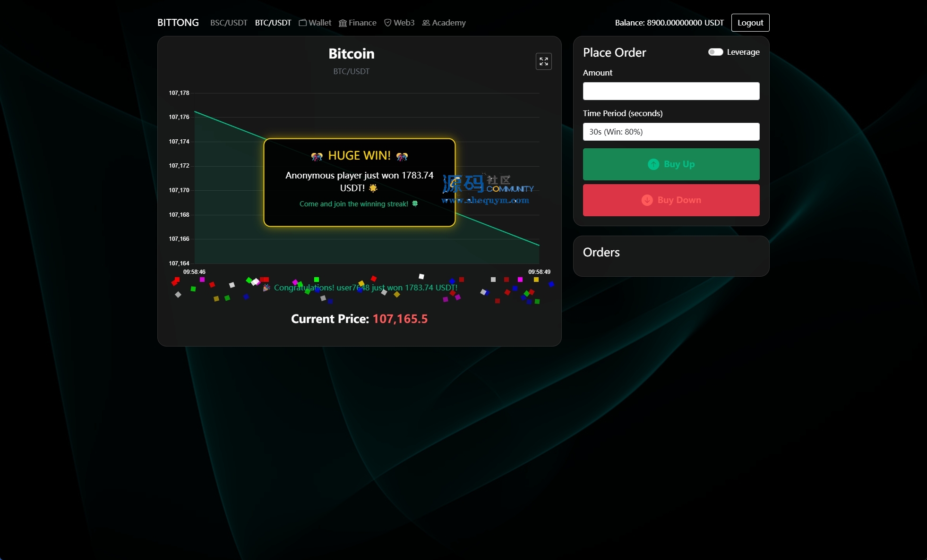Click the red Buy Down button

pyautogui.click(x=671, y=200)
